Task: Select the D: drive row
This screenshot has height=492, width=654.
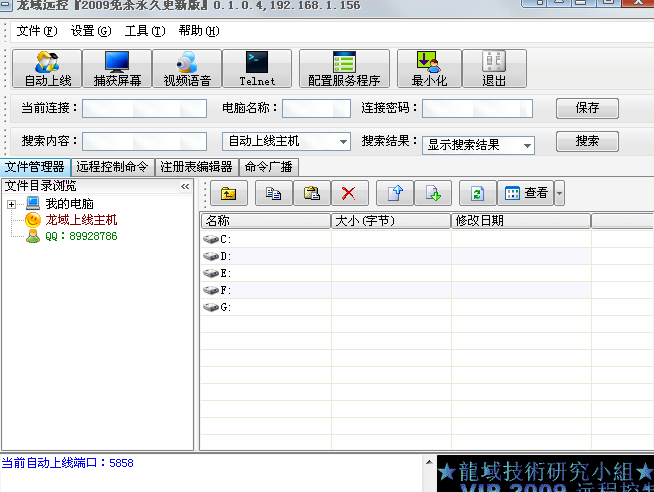Action: click(395, 256)
